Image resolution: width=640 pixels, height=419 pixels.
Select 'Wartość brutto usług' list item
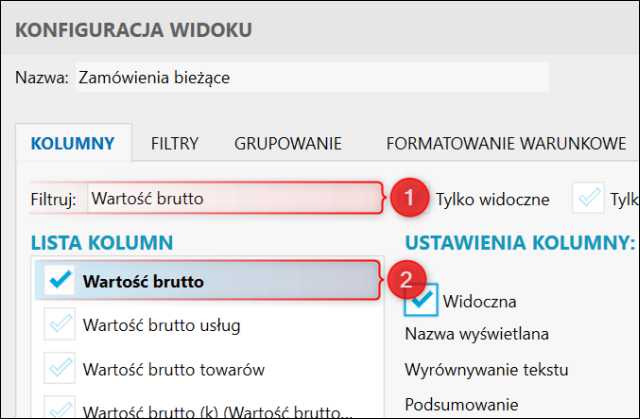click(161, 325)
